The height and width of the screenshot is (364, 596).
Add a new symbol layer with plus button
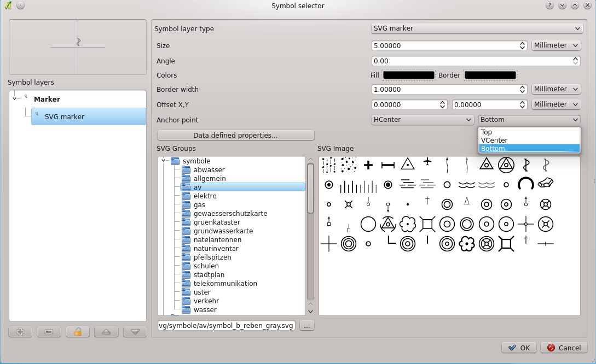(20, 332)
